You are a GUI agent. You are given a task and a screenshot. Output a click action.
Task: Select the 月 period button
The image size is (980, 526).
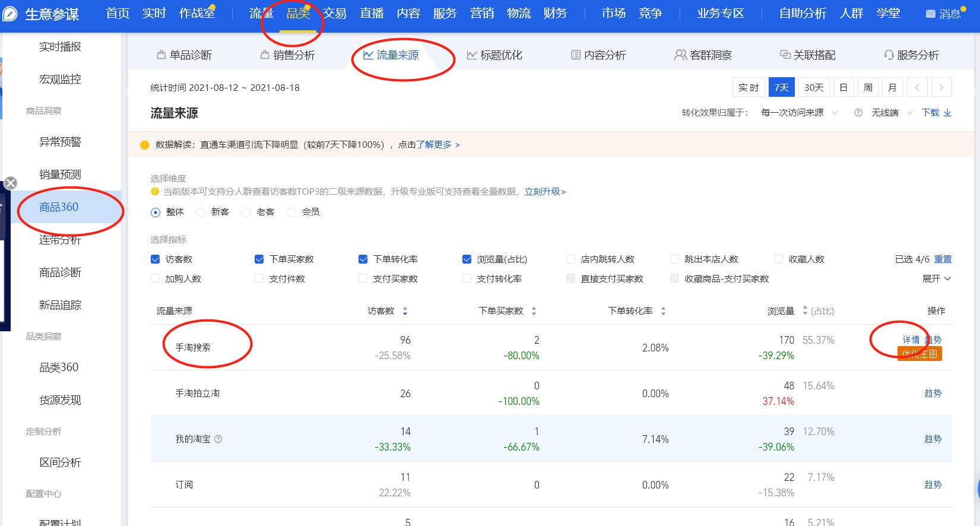point(892,87)
